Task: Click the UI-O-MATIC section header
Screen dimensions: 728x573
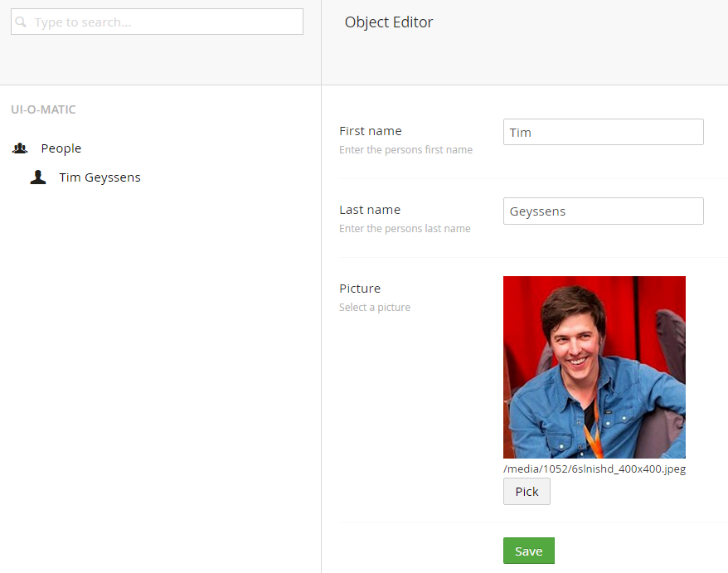Action: point(43,109)
